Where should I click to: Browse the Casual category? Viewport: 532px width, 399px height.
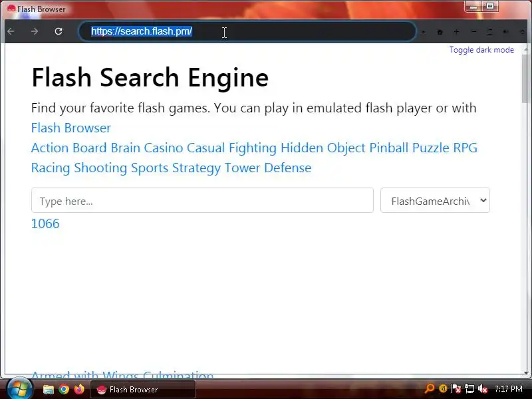(205, 148)
